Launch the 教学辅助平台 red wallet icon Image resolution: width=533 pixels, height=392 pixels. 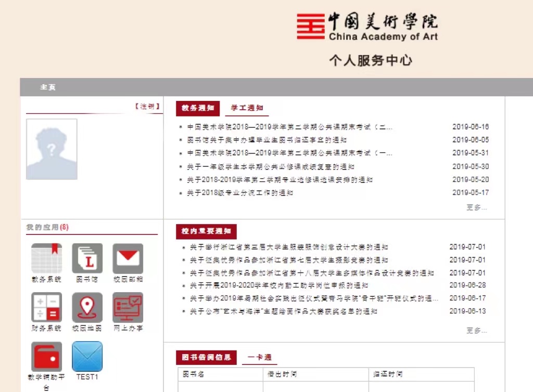tap(46, 357)
